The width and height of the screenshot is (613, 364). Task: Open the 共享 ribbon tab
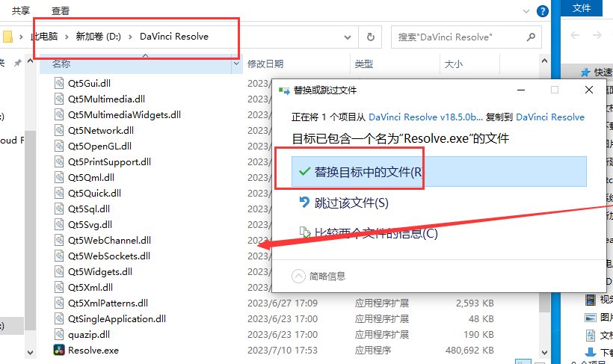coord(21,10)
